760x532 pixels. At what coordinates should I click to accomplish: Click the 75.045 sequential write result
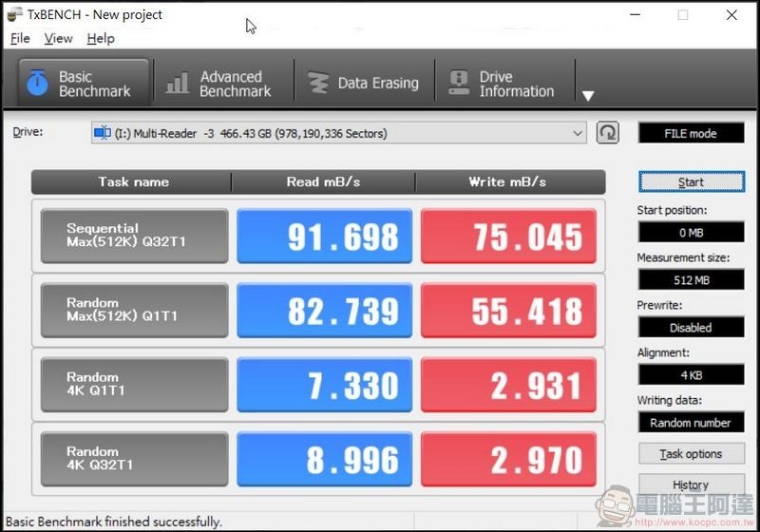click(508, 236)
